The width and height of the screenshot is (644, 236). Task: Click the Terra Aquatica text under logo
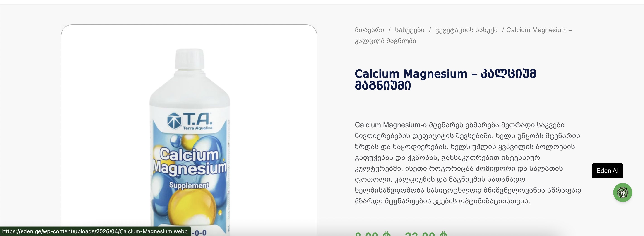point(197,128)
